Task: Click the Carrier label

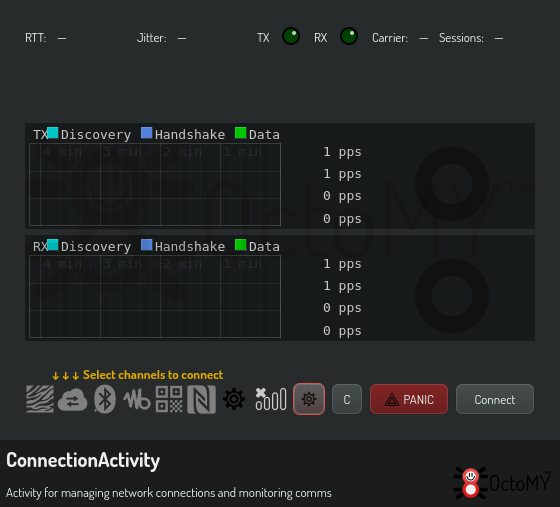Action: pos(390,38)
